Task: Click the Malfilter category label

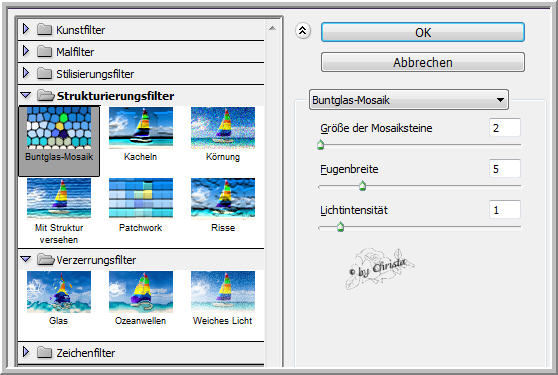Action: point(75,52)
